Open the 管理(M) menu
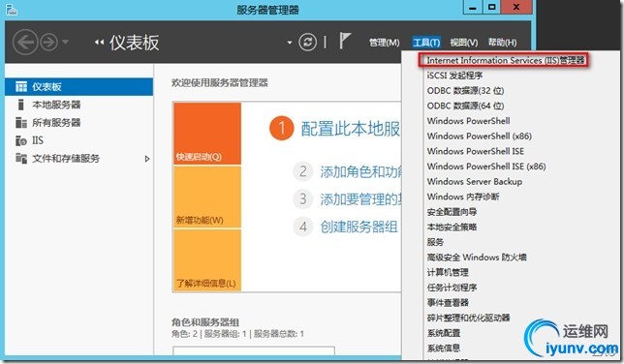The height and width of the screenshot is (364, 624). pos(384,43)
